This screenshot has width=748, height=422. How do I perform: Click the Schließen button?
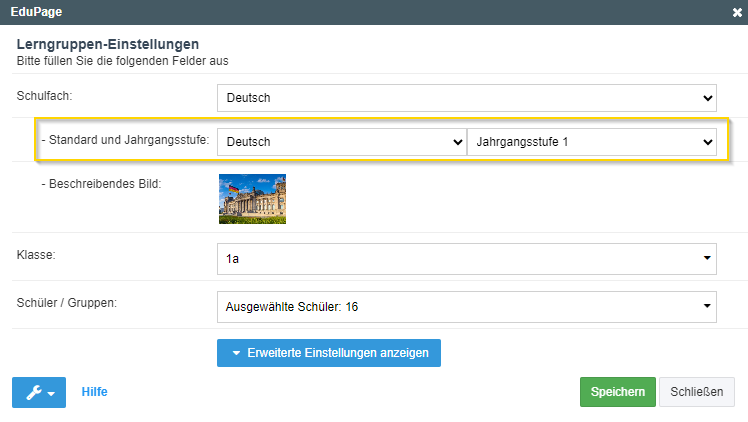(696, 392)
